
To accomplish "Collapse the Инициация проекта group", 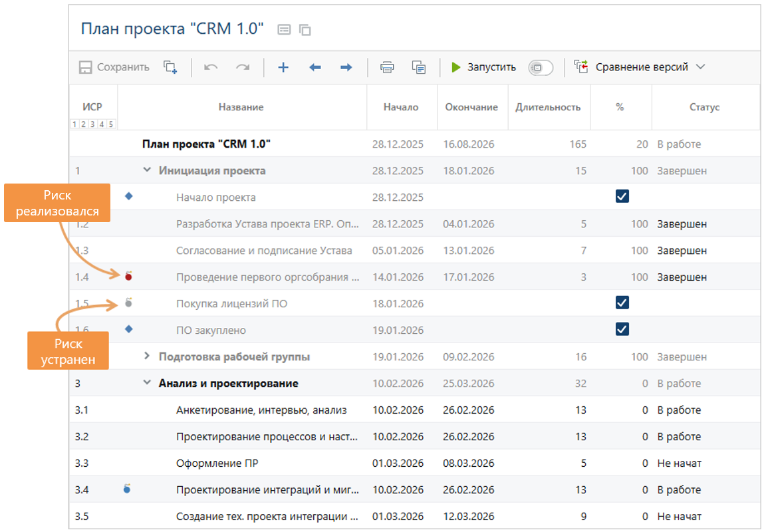I will (x=147, y=170).
